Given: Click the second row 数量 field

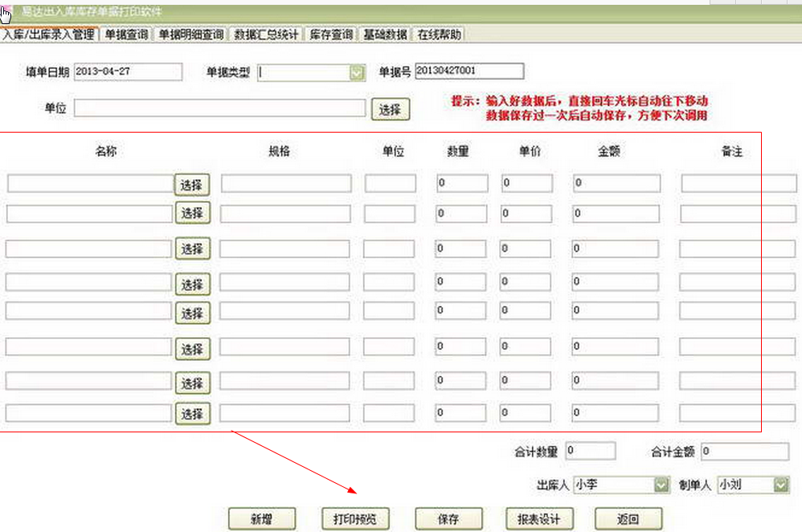Looking at the screenshot, I should (461, 214).
